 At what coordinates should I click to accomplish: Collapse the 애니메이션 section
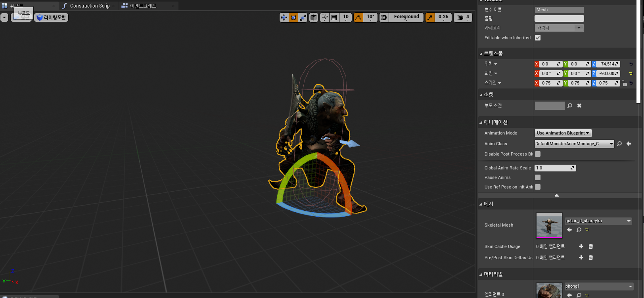(481, 122)
